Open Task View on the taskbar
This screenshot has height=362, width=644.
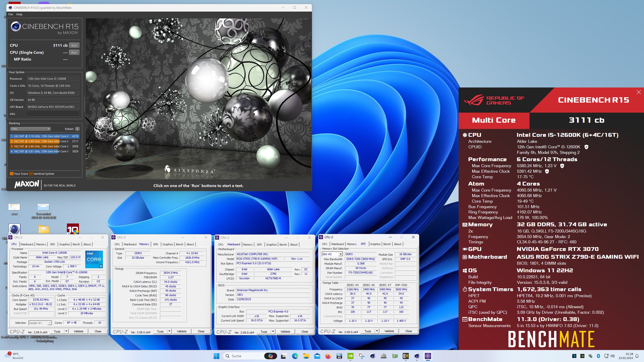(284, 356)
